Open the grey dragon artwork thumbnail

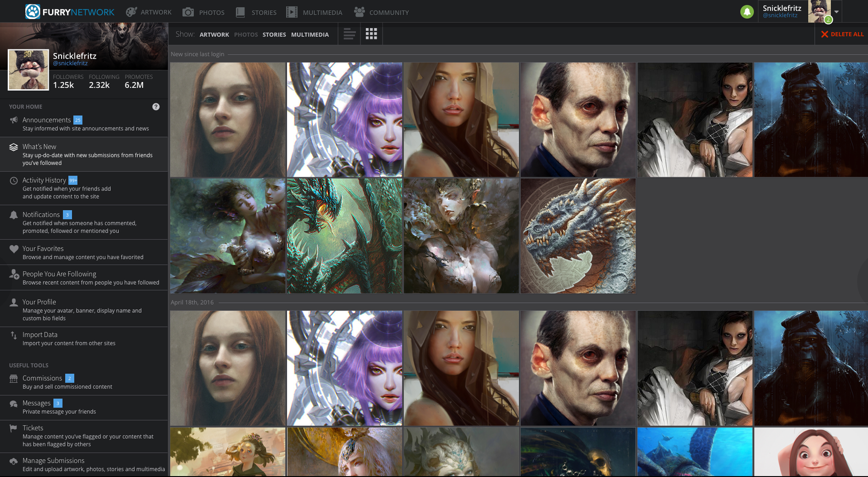click(578, 236)
